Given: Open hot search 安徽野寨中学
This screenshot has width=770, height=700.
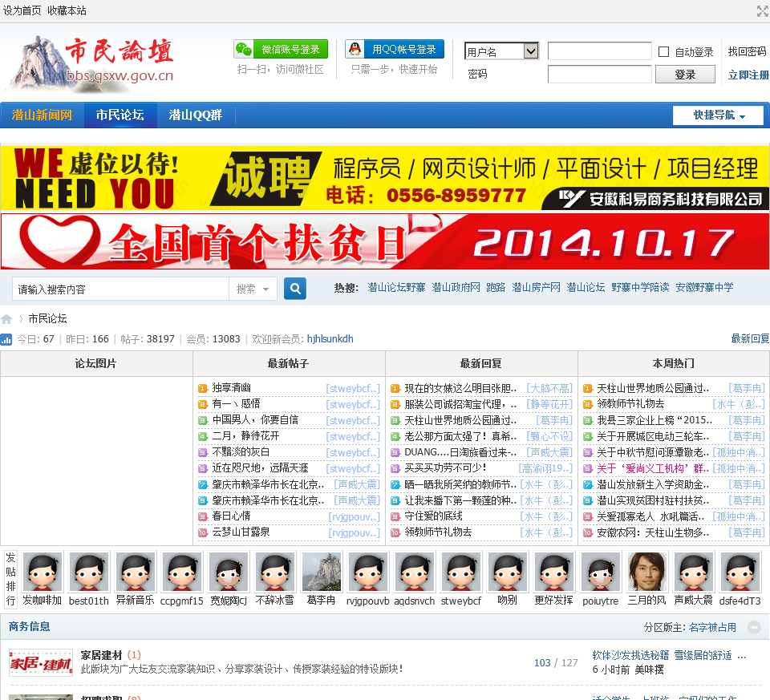Looking at the screenshot, I should pos(704,287).
